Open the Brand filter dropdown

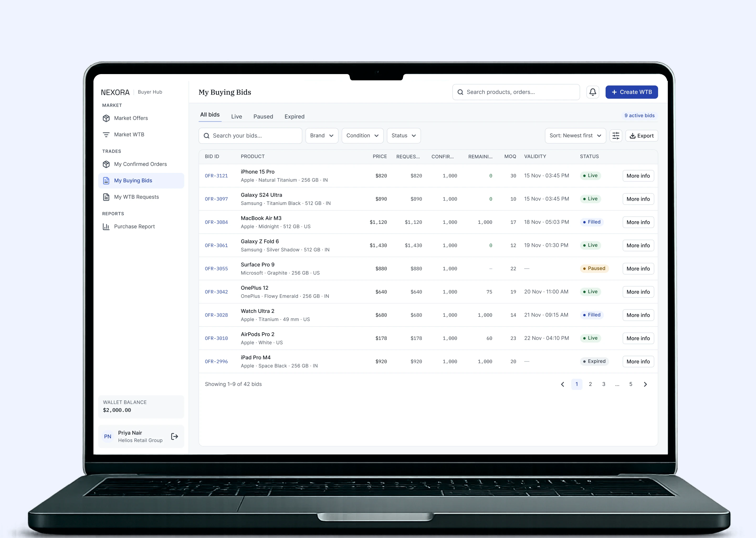(322, 136)
